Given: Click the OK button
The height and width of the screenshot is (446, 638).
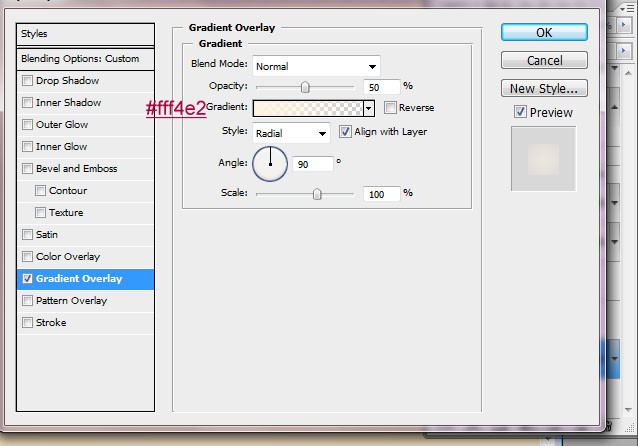Looking at the screenshot, I should [x=543, y=32].
